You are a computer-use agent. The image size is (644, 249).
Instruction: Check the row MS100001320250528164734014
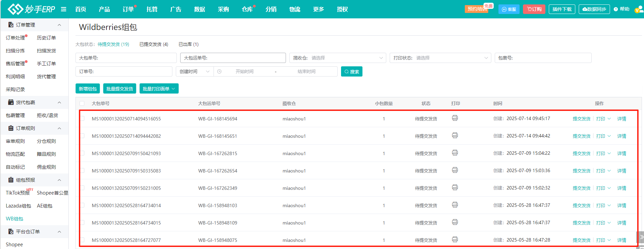[x=82, y=205]
